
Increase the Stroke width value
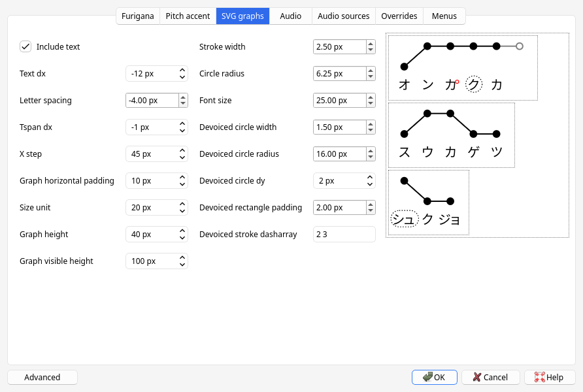click(x=371, y=43)
